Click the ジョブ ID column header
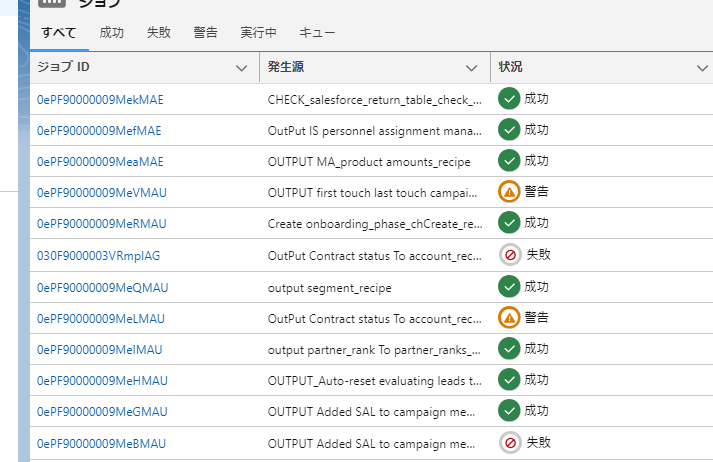The width and height of the screenshot is (713, 462). coord(145,67)
